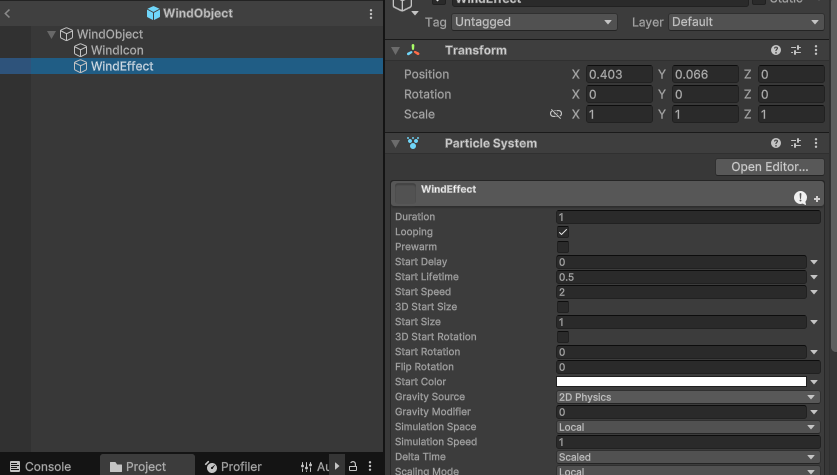Open Particle System context menu
This screenshot has height=475, width=837.
(x=816, y=143)
